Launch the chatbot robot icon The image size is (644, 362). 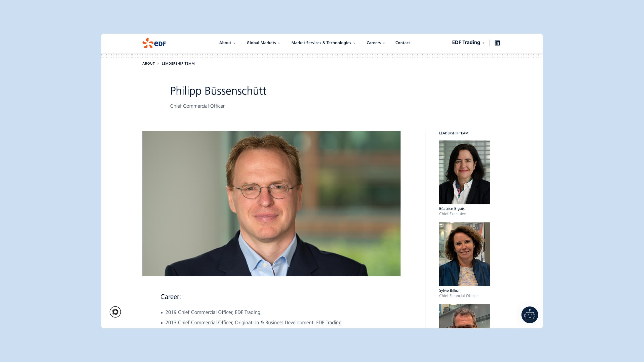click(x=530, y=315)
